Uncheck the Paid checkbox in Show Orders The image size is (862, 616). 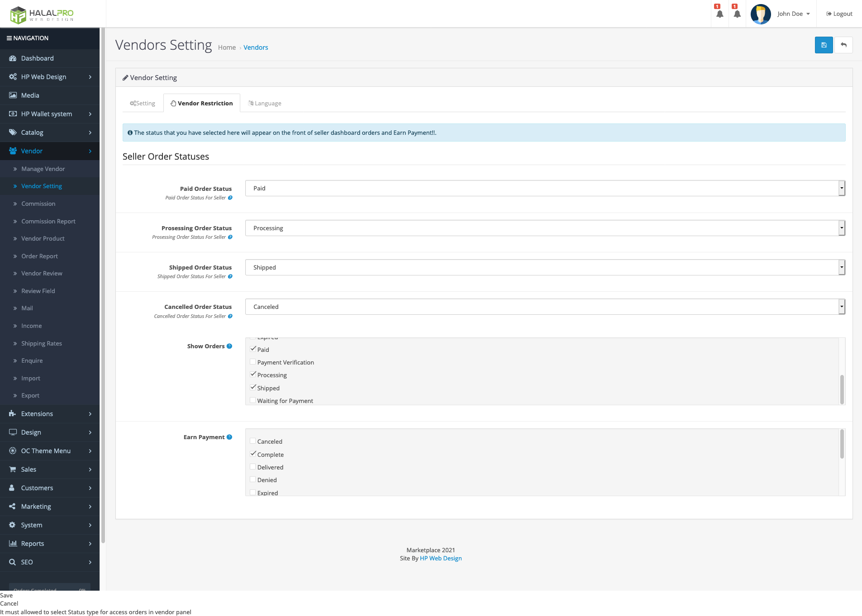click(x=253, y=349)
